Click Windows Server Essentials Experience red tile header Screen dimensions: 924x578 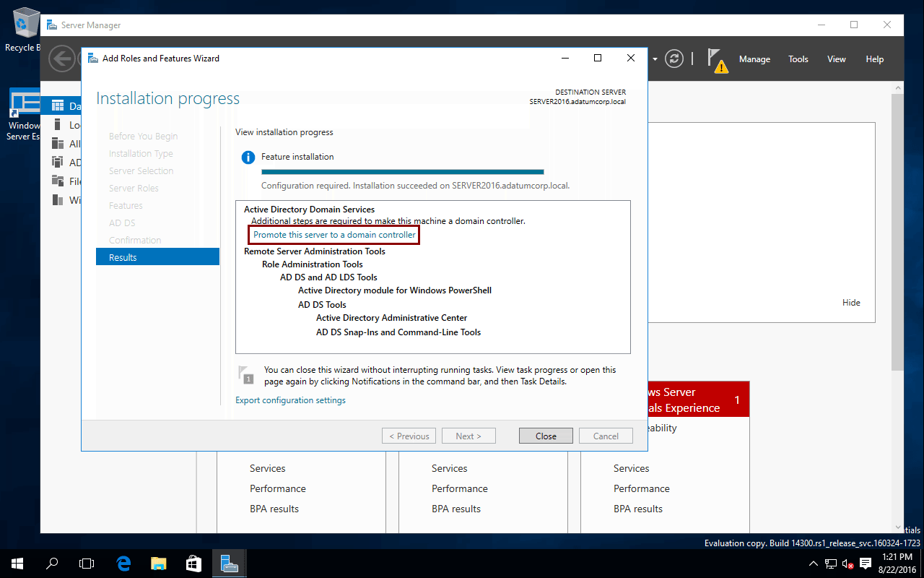click(x=699, y=400)
